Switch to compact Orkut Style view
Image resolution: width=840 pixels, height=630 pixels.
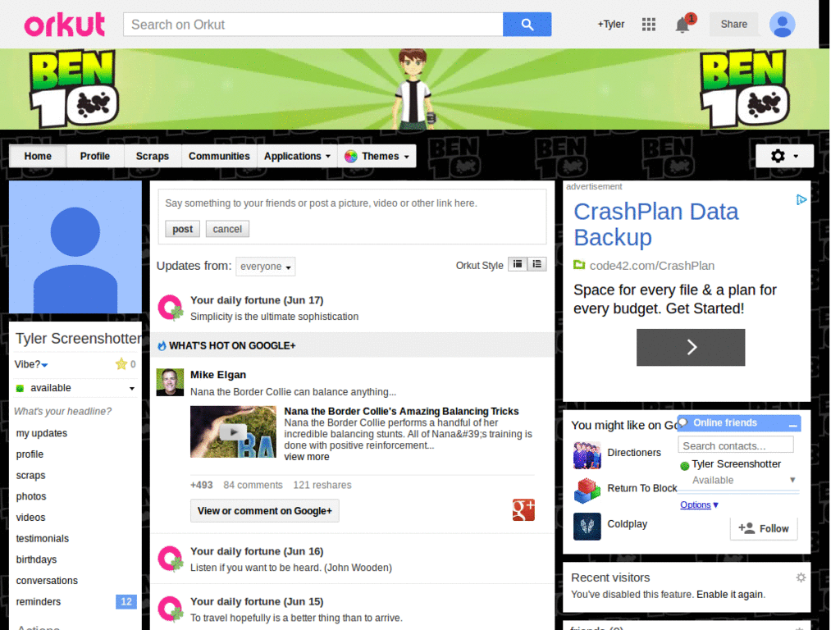(x=518, y=264)
